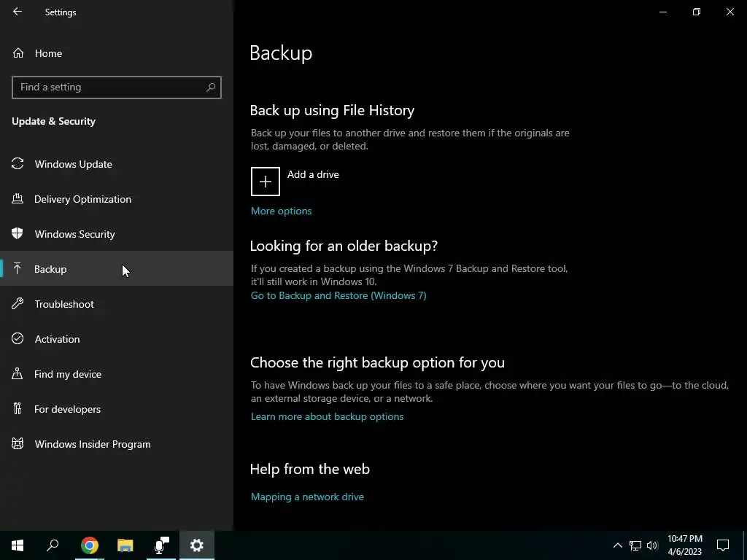The image size is (747, 560).
Task: Click the More options link
Action: (281, 211)
